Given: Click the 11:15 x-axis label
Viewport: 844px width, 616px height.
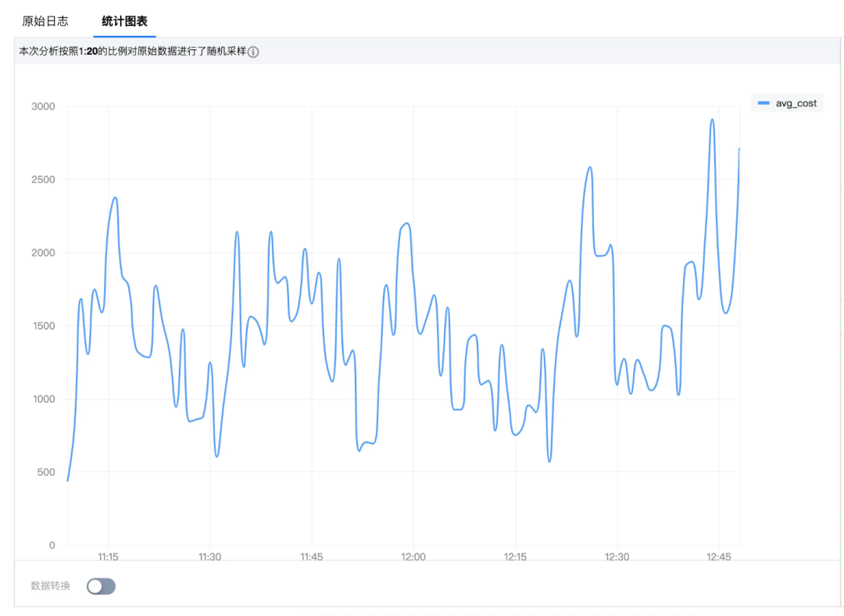Looking at the screenshot, I should coord(108,557).
